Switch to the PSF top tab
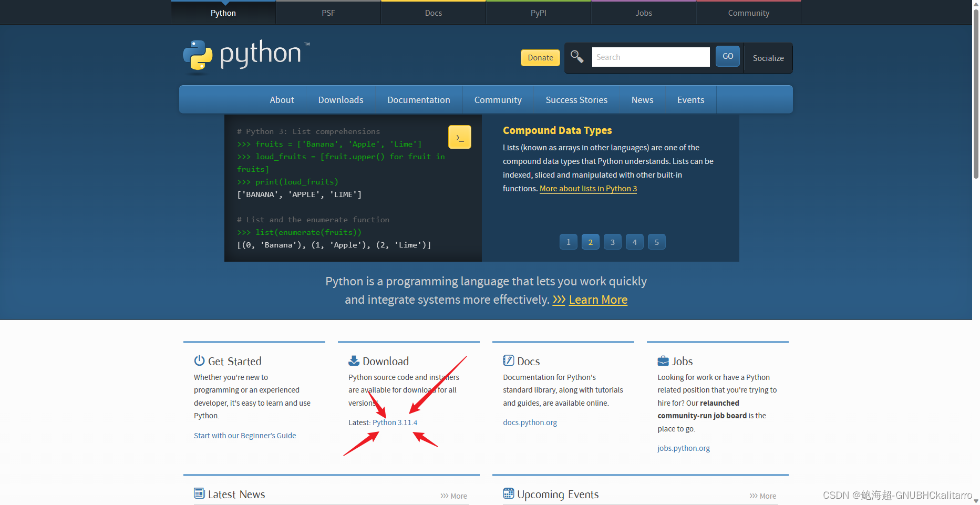 coord(328,13)
